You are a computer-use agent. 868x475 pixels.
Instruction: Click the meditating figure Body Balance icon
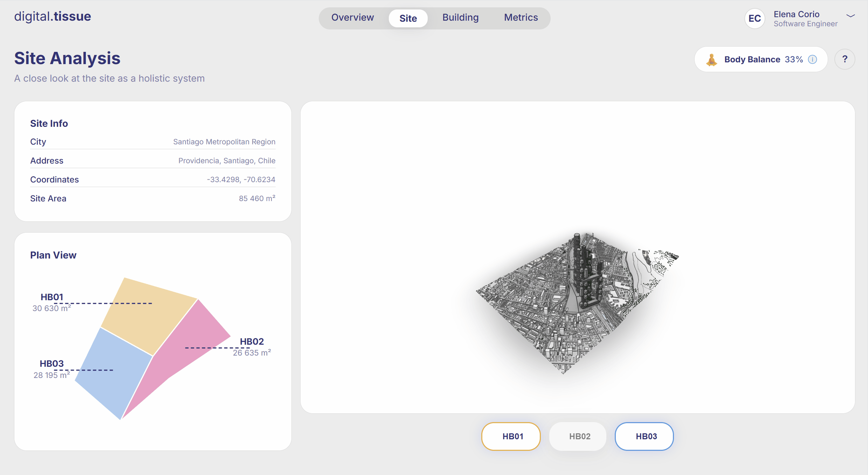pyautogui.click(x=711, y=60)
